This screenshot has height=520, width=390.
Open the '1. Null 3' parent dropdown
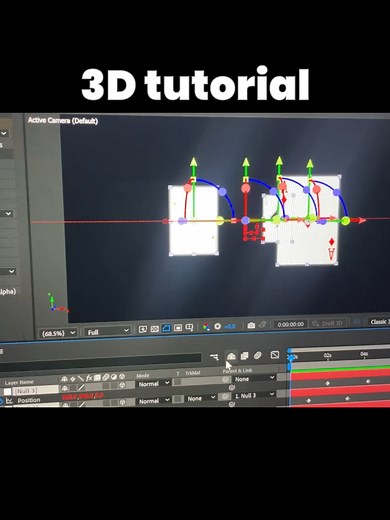255,395
